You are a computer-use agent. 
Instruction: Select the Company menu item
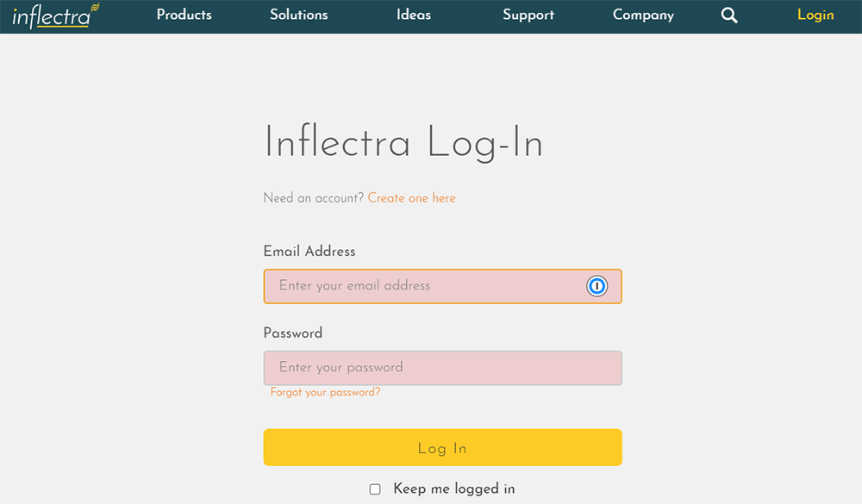643,15
